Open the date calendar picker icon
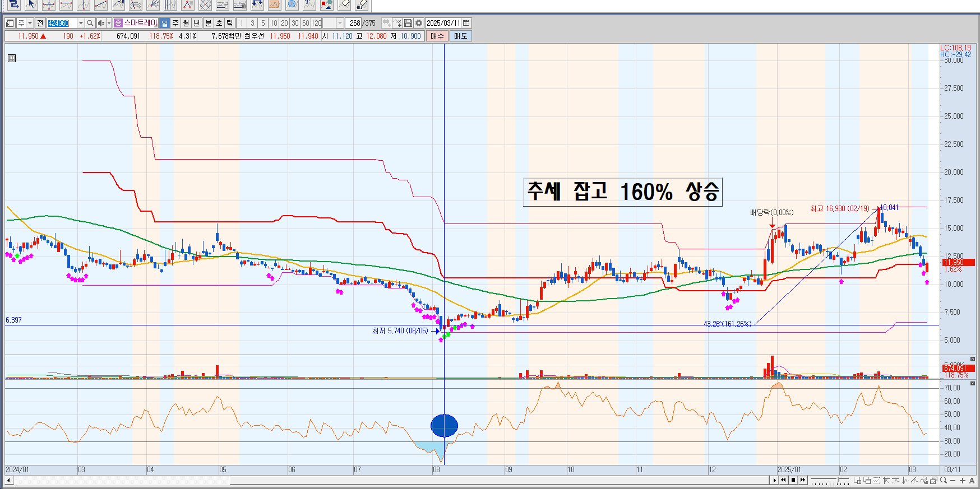The width and height of the screenshot is (980, 489). pos(466,23)
